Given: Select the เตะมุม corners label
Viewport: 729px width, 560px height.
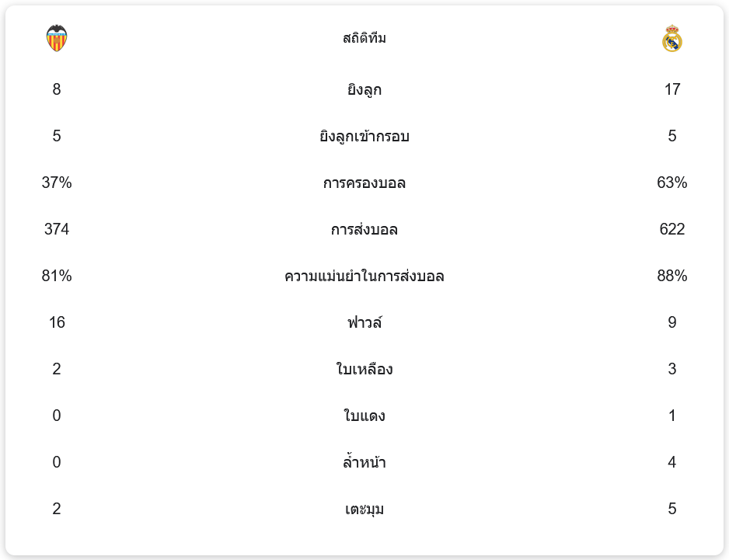Looking at the screenshot, I should pyautogui.click(x=364, y=510).
